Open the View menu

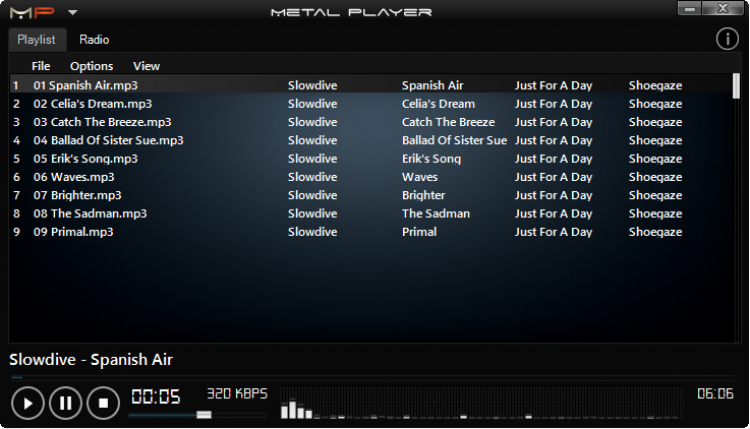tap(146, 66)
